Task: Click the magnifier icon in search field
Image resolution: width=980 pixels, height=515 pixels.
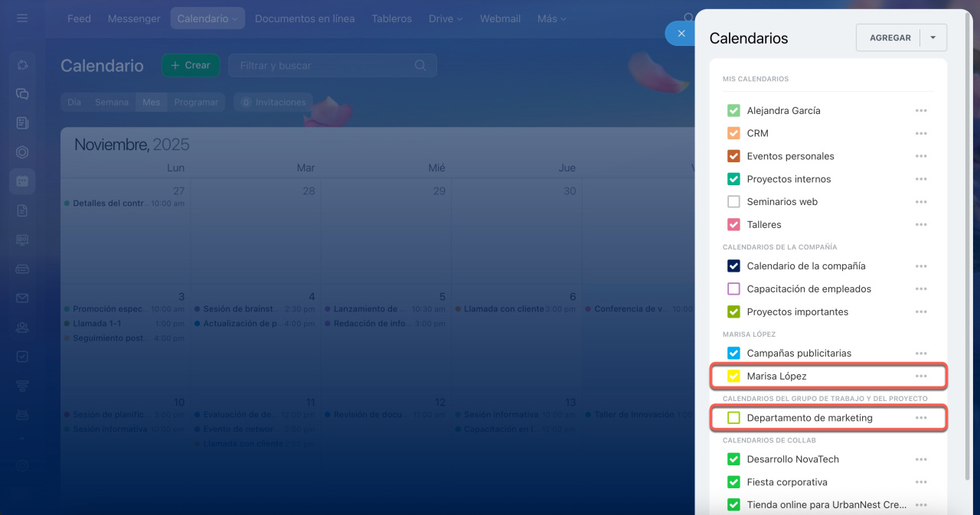Action: tap(420, 66)
